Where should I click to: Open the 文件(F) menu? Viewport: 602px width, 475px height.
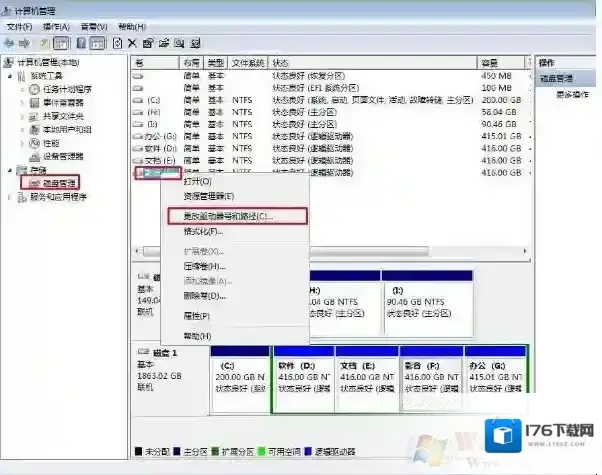point(20,26)
